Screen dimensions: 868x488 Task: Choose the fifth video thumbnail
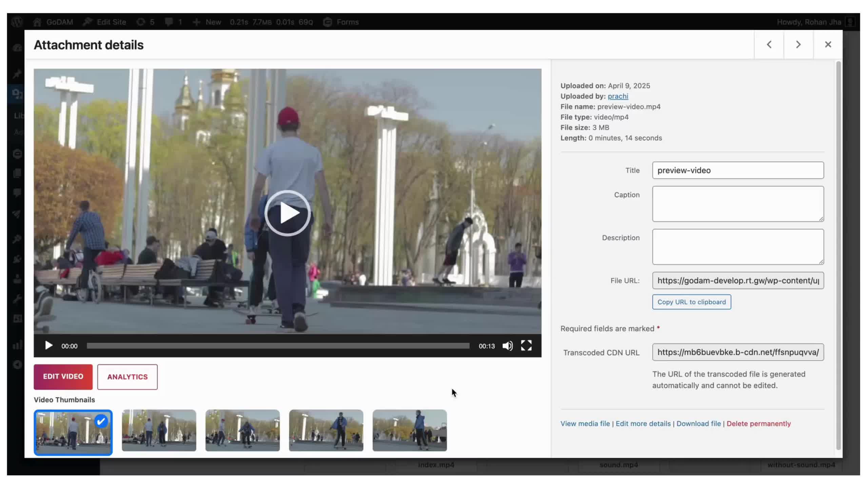409,430
